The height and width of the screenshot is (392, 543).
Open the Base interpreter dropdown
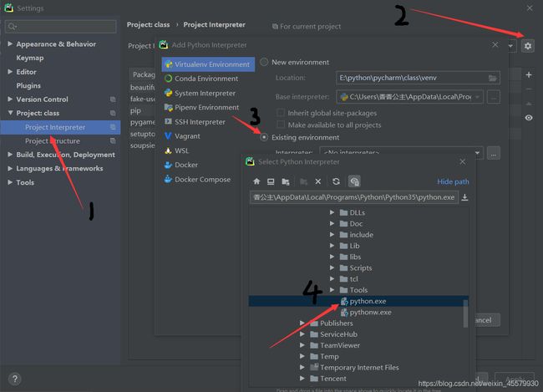pyautogui.click(x=477, y=97)
